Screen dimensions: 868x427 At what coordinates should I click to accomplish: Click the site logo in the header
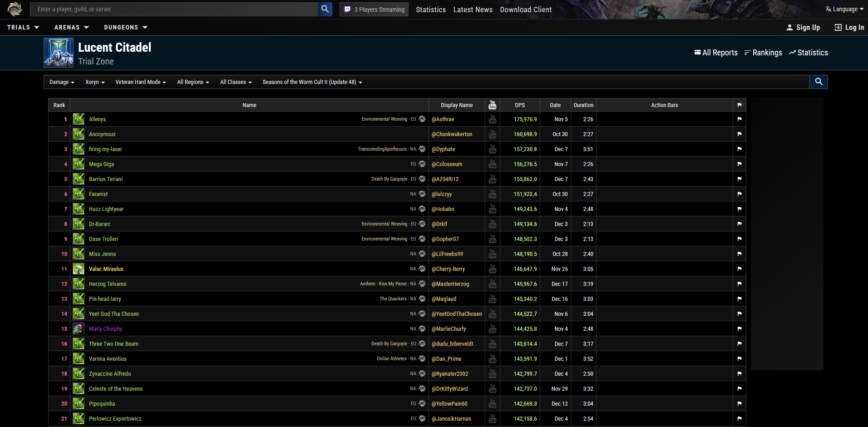coord(15,9)
